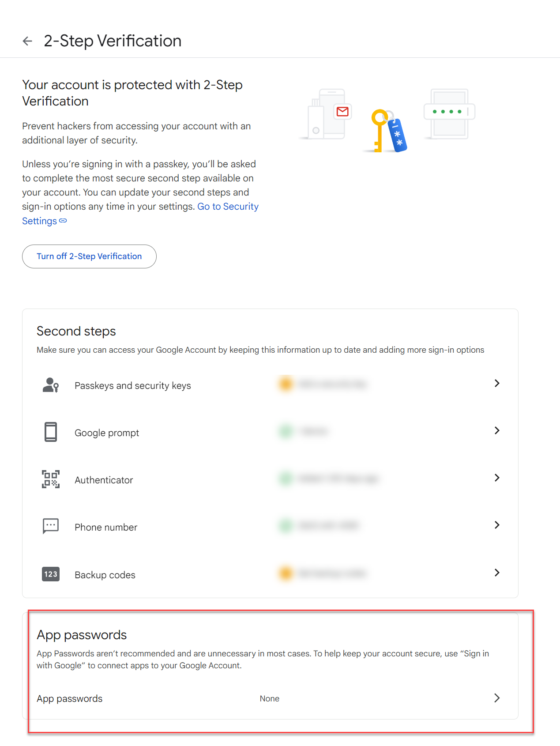
Task: Open Phone number row chevron
Action: click(x=497, y=525)
